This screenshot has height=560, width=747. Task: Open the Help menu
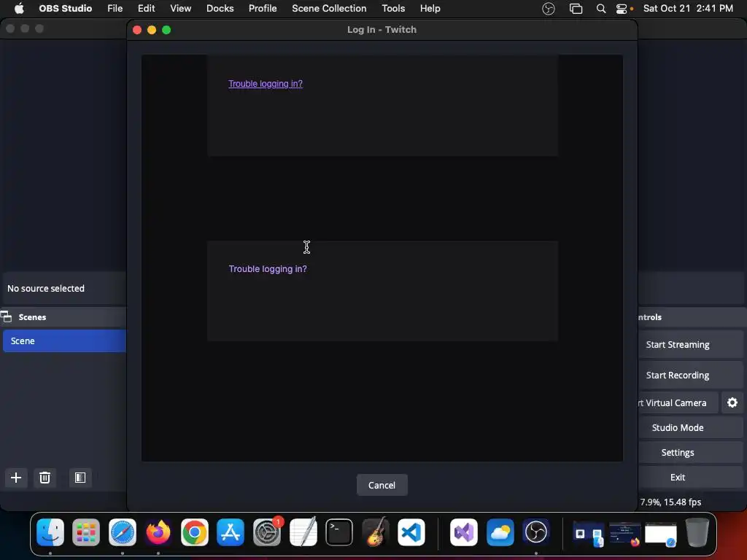coord(430,8)
